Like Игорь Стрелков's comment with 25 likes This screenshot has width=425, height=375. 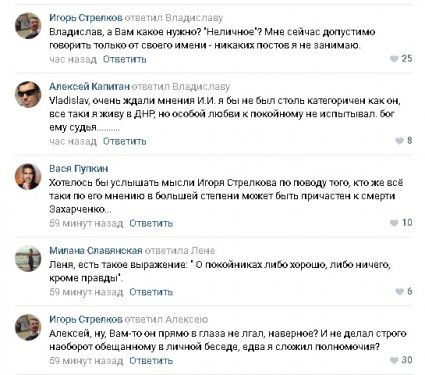pos(394,59)
